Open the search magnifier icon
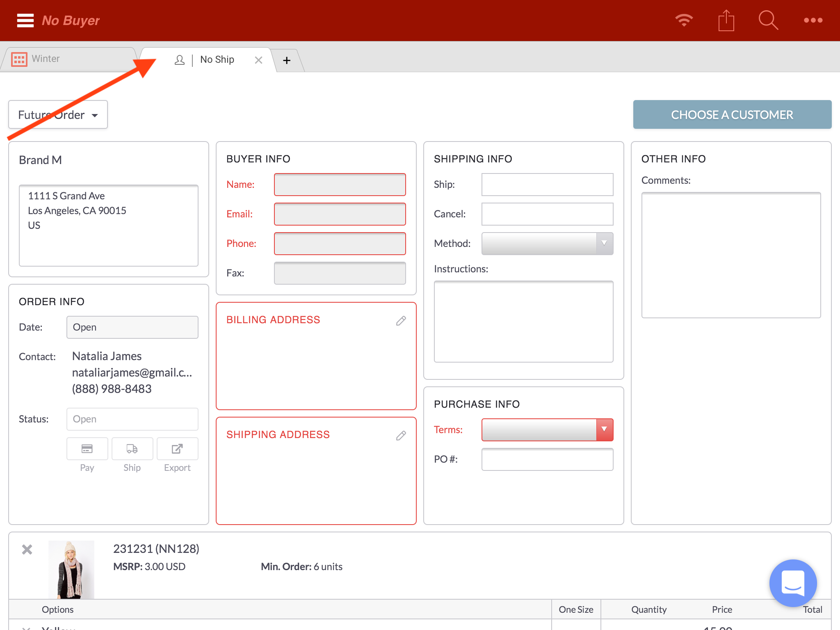The width and height of the screenshot is (840, 630). pos(768,20)
